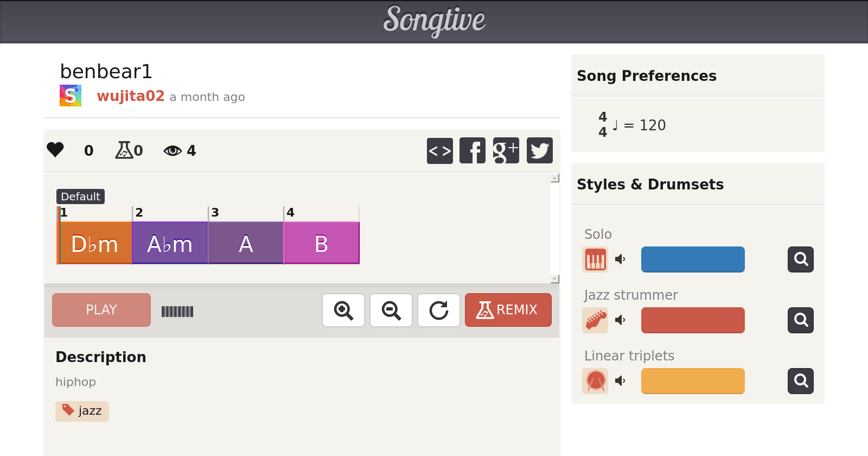This screenshot has height=456, width=868.
Task: Select the Default section label
Action: [80, 197]
